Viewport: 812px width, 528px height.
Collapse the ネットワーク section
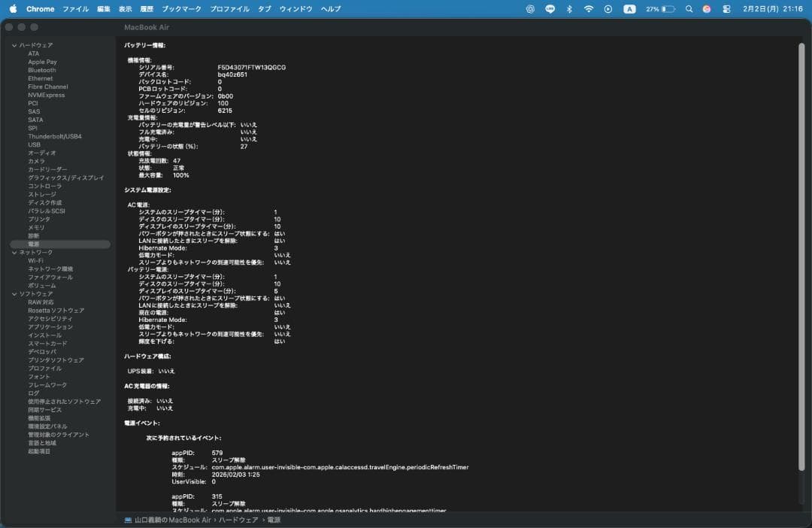[x=14, y=253]
